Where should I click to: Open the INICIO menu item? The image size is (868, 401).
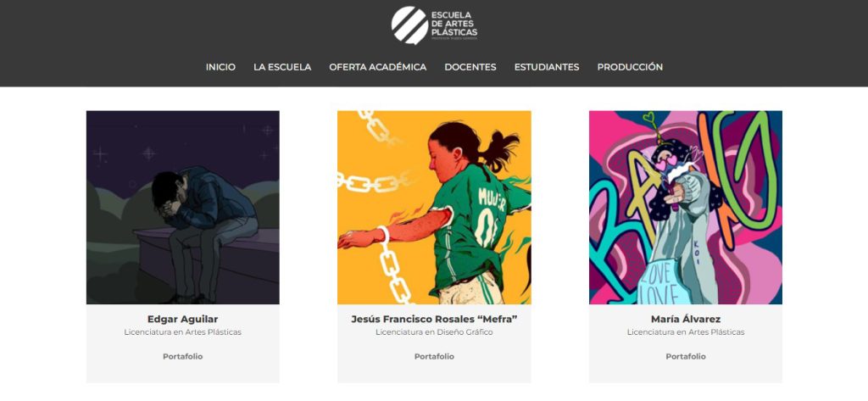[220, 67]
